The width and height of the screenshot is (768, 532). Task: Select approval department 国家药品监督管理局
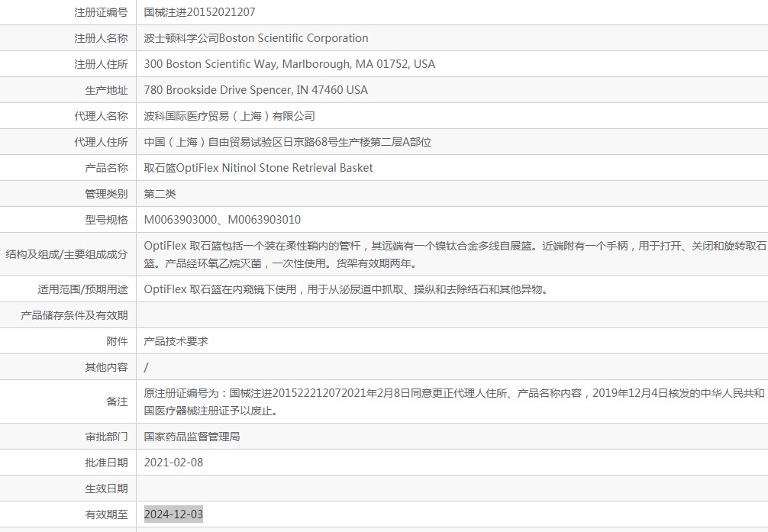coord(192,437)
